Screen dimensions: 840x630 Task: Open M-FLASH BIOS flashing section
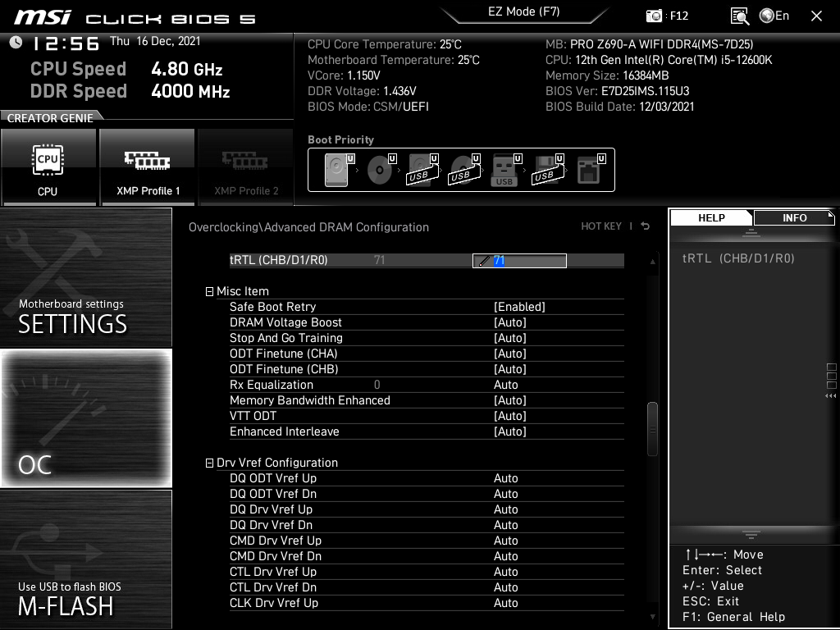click(85, 559)
